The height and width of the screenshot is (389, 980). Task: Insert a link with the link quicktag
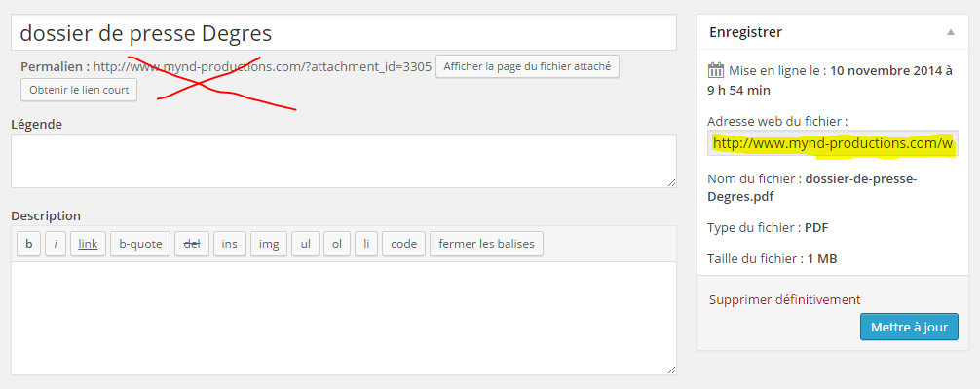pos(88,244)
